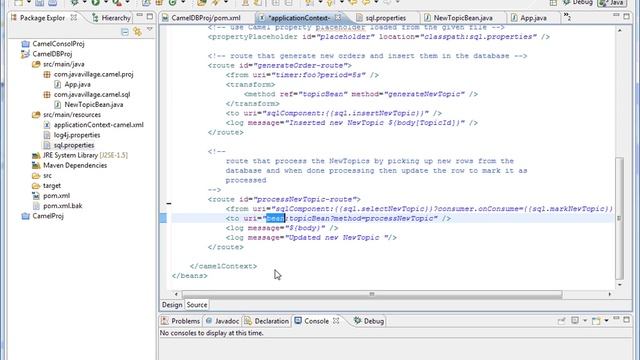The image size is (640, 360).
Task: Select package com.javavillage.camel.proj
Action: pyautogui.click(x=93, y=74)
